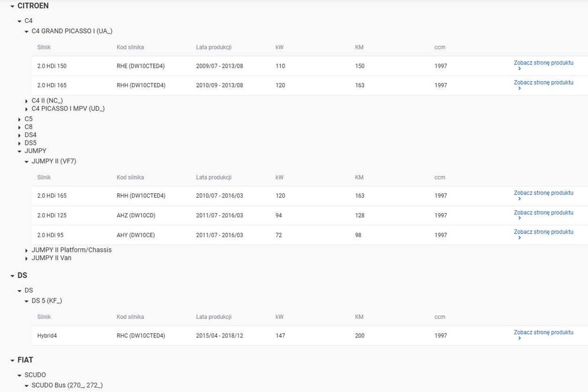
Task: Expand the DS5 model group
Action: click(x=19, y=144)
